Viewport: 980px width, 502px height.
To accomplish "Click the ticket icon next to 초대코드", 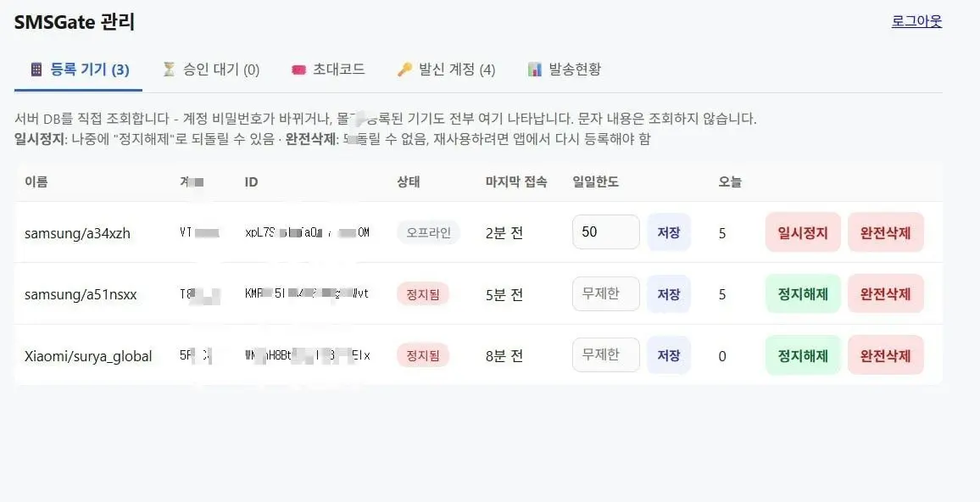I will click(x=298, y=70).
